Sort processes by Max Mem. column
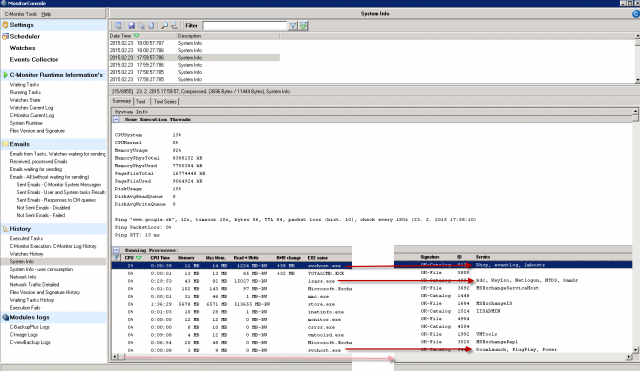The height and width of the screenshot is (371, 640). [215, 258]
